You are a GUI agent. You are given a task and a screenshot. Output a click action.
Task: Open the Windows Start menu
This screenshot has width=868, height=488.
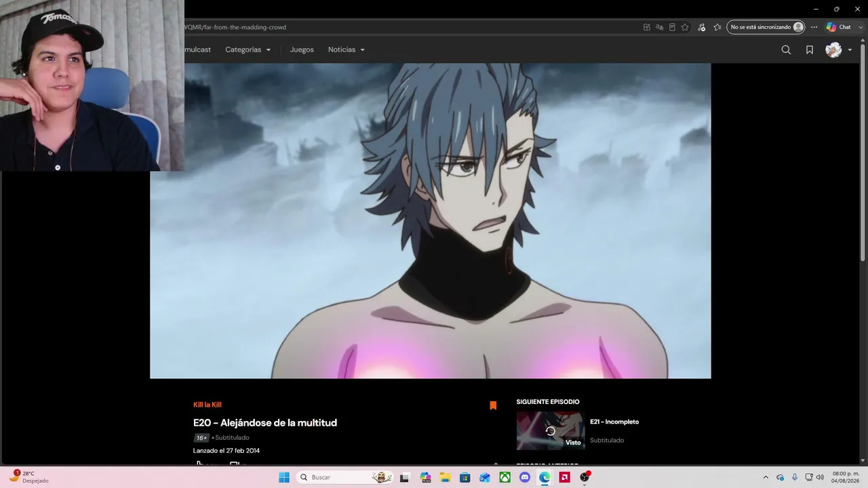point(284,477)
